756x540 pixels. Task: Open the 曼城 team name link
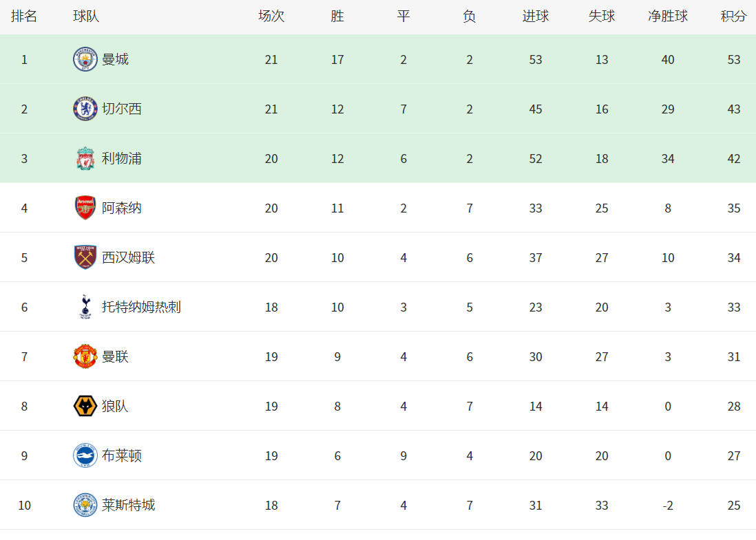point(115,59)
